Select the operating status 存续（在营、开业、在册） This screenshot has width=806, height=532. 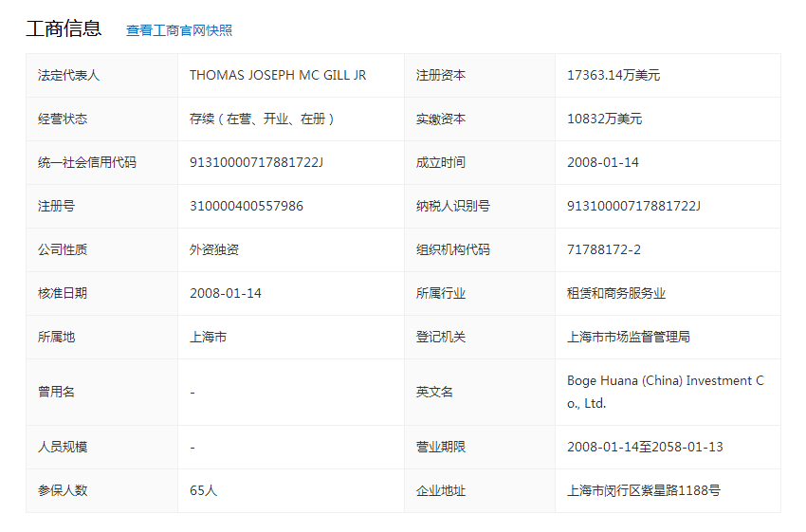pyautogui.click(x=262, y=119)
